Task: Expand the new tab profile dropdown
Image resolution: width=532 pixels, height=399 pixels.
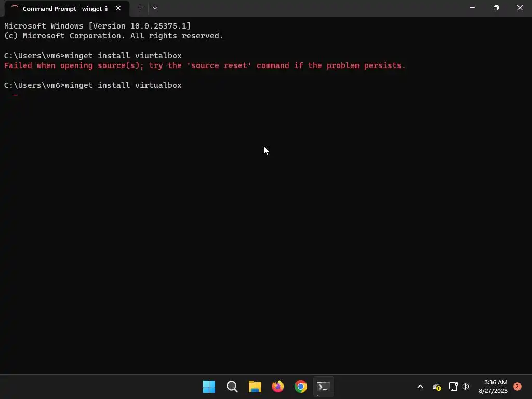Action: (x=155, y=8)
